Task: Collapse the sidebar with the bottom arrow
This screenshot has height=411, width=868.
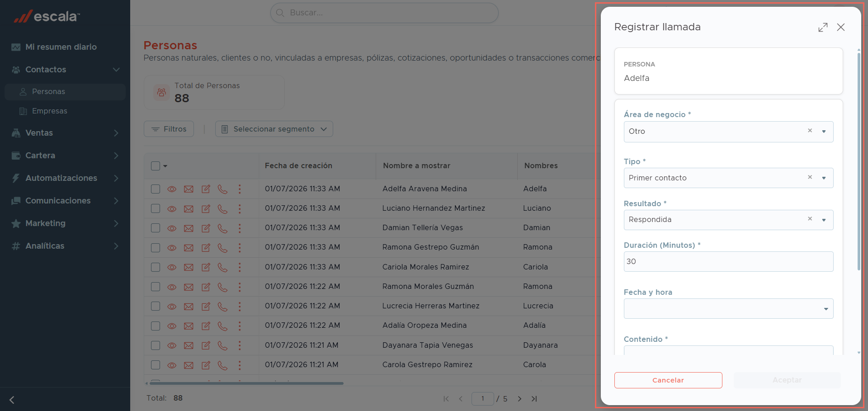Action: 12,400
